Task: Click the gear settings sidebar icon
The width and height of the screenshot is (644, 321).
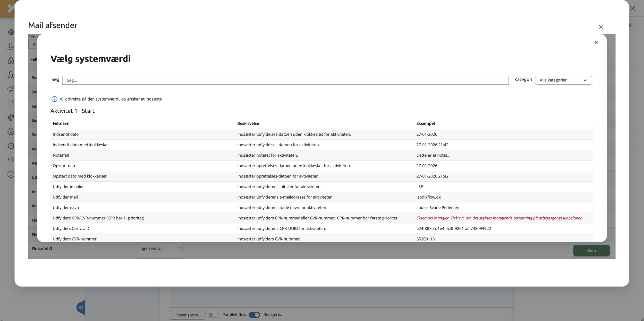Action: 11,132
